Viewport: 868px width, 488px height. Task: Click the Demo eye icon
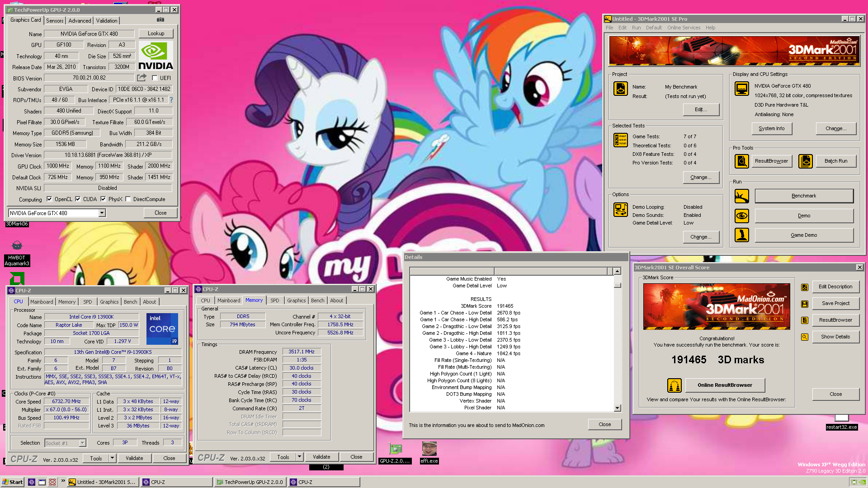[742, 216]
